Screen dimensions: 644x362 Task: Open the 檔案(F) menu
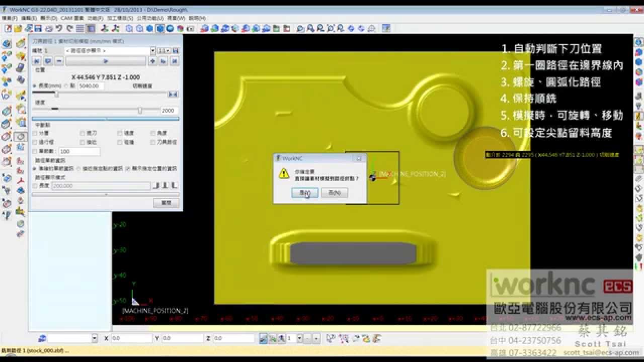(x=10, y=19)
